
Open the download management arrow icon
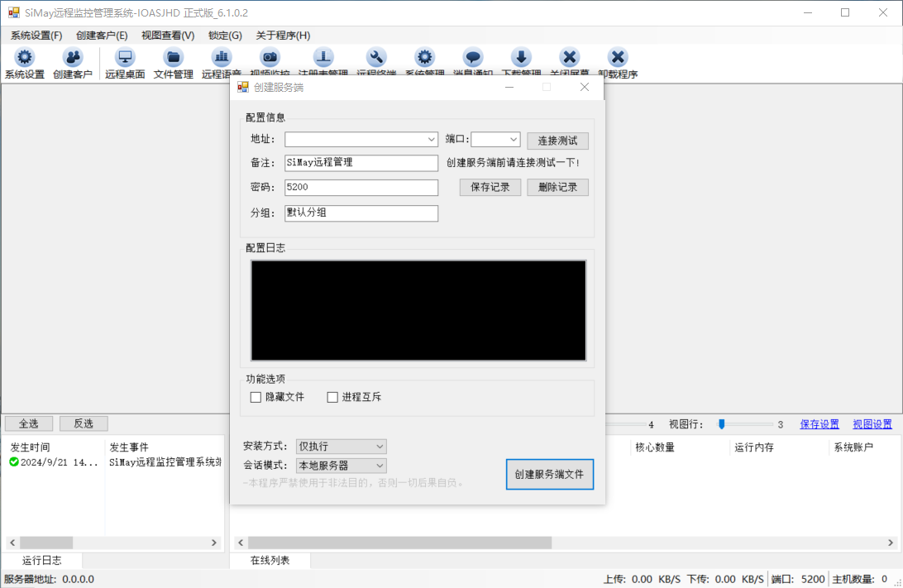coord(521,58)
